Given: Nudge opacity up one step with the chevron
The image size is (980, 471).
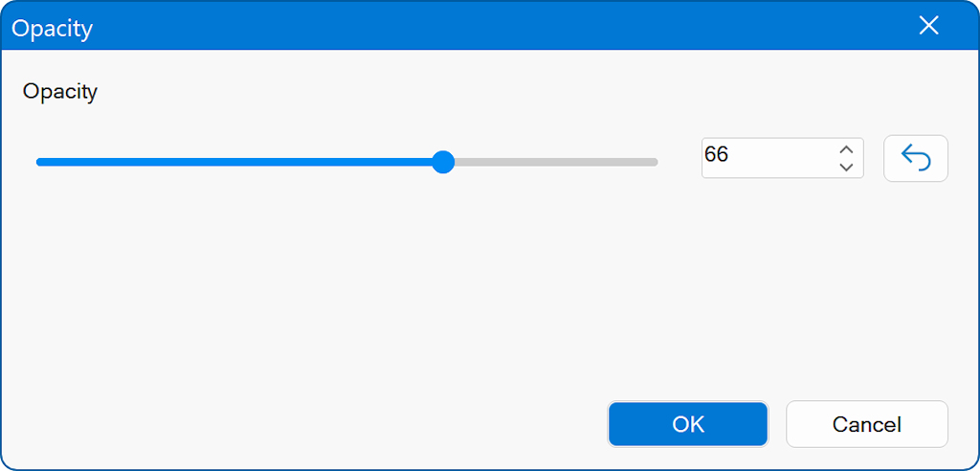Looking at the screenshot, I should pyautogui.click(x=845, y=150).
